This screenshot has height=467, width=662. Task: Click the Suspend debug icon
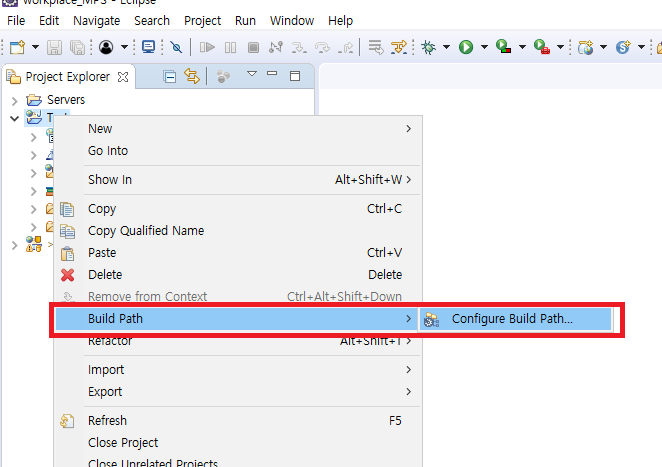point(231,47)
